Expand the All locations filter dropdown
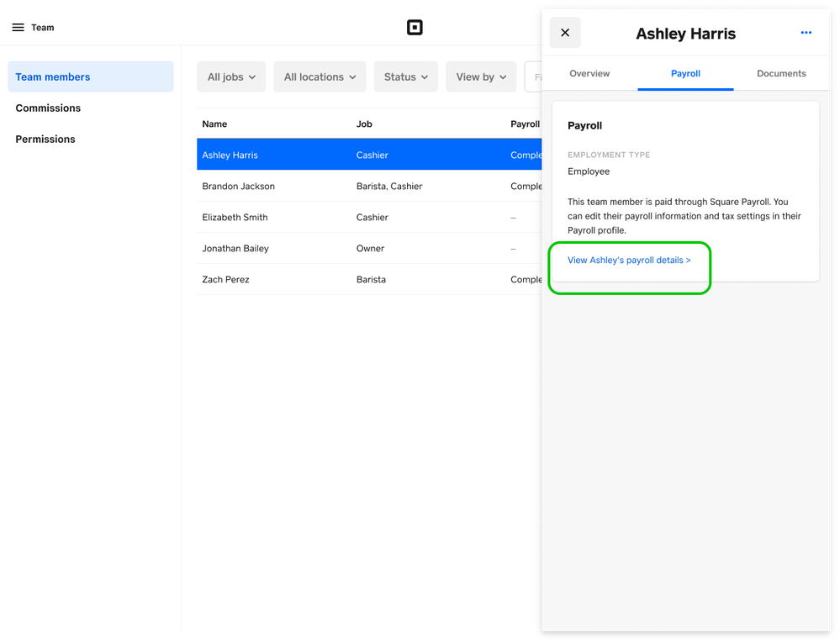The width and height of the screenshot is (840, 643). pyautogui.click(x=320, y=76)
